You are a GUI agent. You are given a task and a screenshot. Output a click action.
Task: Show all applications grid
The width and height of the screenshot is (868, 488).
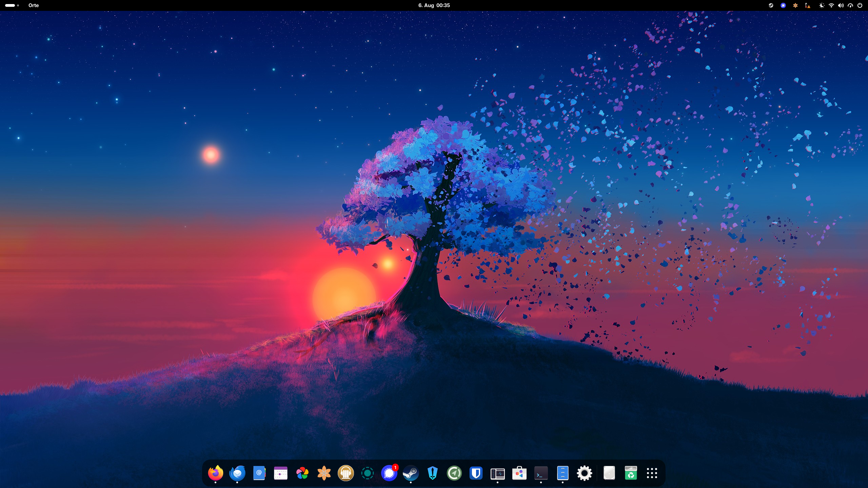652,473
